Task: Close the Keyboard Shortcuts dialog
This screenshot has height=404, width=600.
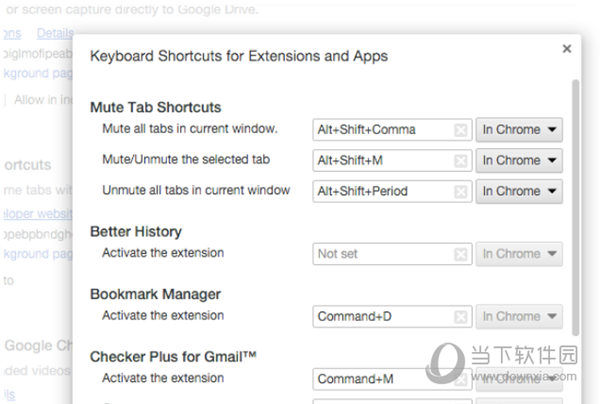Action: [567, 49]
